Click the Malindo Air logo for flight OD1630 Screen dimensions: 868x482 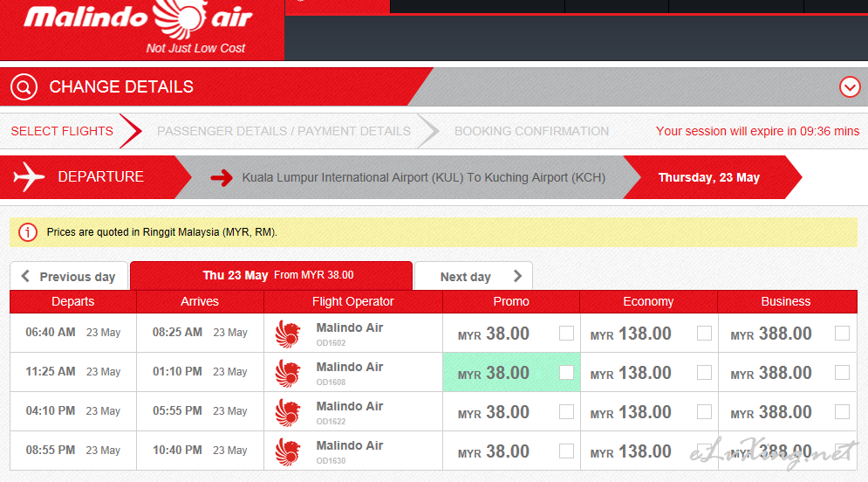click(x=288, y=452)
